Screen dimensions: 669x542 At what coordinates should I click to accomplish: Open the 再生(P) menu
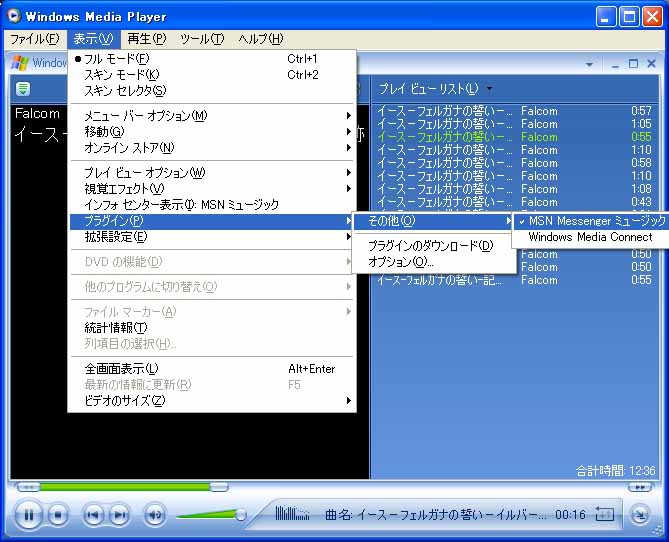coord(146,39)
